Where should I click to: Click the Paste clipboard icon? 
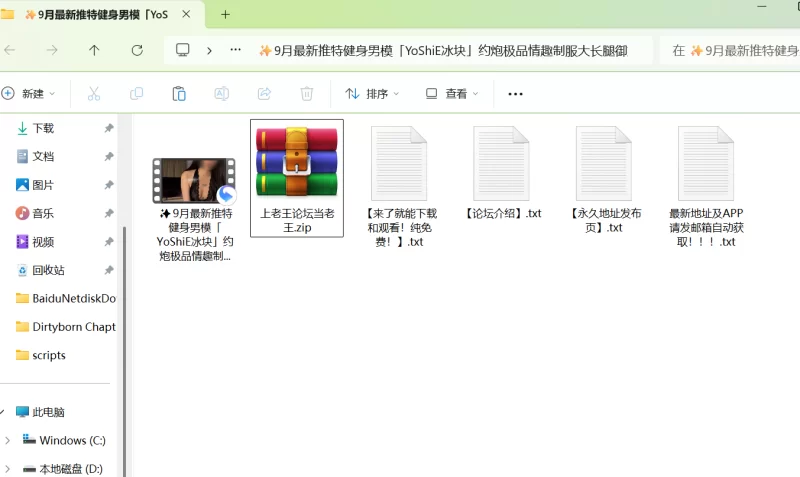pyautogui.click(x=179, y=93)
